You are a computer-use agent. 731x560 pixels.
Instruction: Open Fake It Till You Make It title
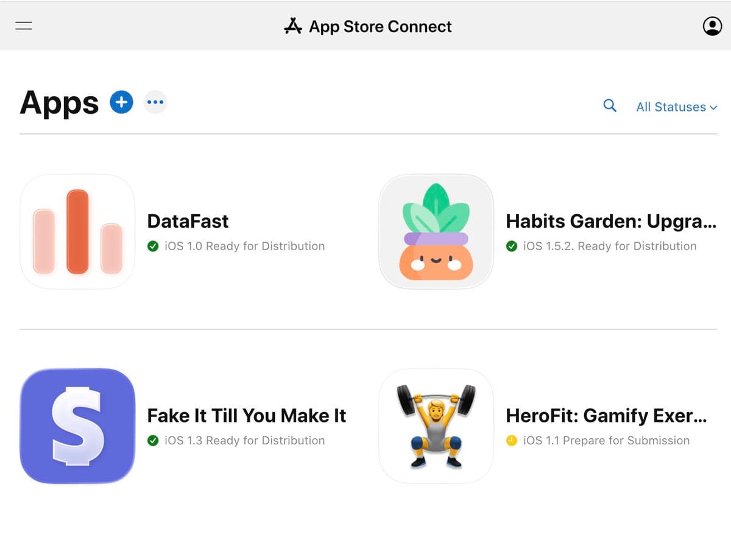247,416
